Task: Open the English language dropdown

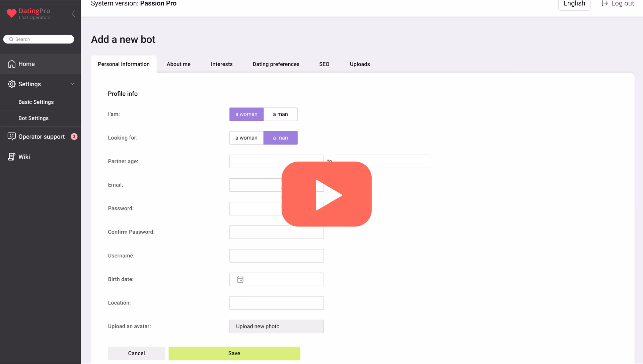Action: pyautogui.click(x=574, y=4)
